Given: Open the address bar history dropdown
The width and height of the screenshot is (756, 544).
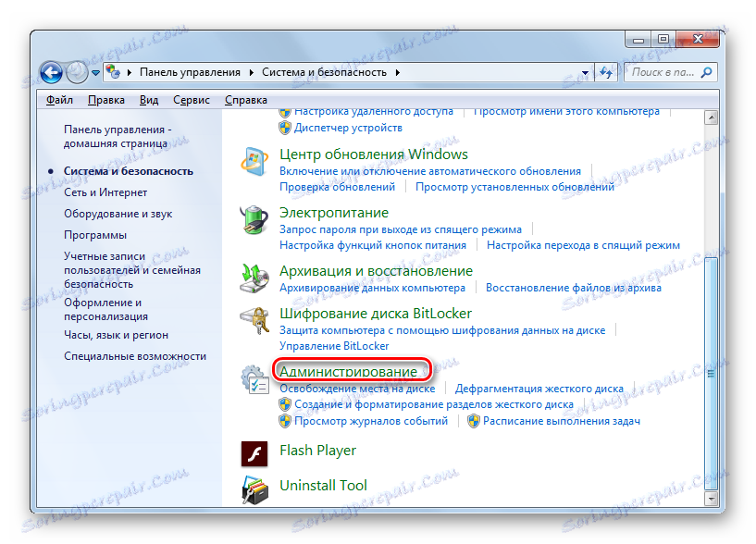Looking at the screenshot, I should click(x=585, y=73).
